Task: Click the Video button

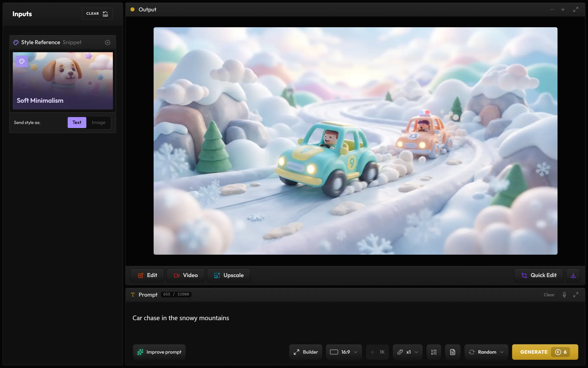Action: pyautogui.click(x=185, y=275)
